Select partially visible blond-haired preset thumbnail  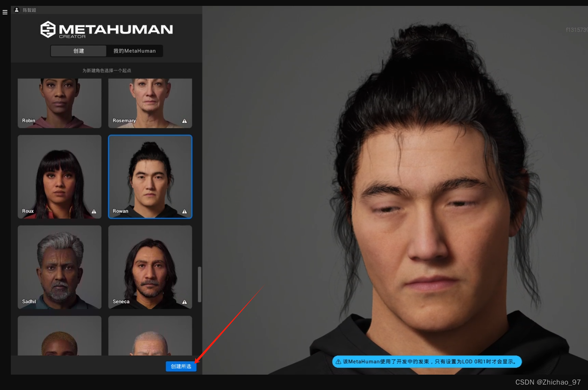59,336
